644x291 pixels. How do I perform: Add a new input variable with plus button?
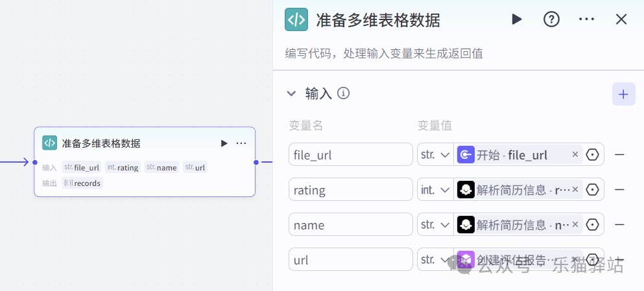pyautogui.click(x=623, y=94)
